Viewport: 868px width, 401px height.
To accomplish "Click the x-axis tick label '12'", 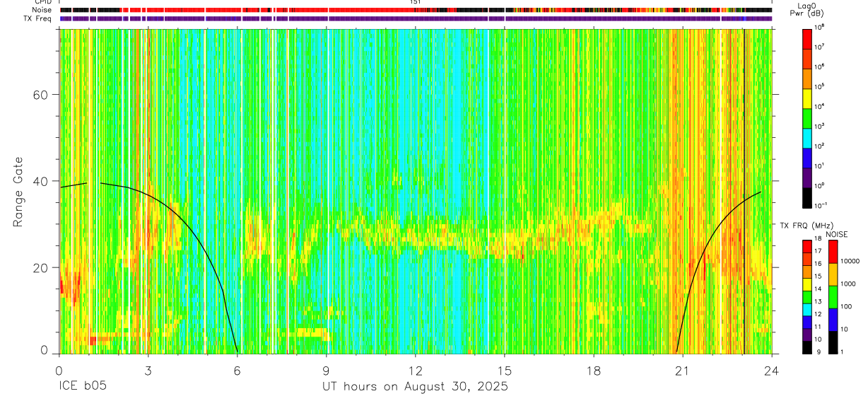I will click(416, 370).
